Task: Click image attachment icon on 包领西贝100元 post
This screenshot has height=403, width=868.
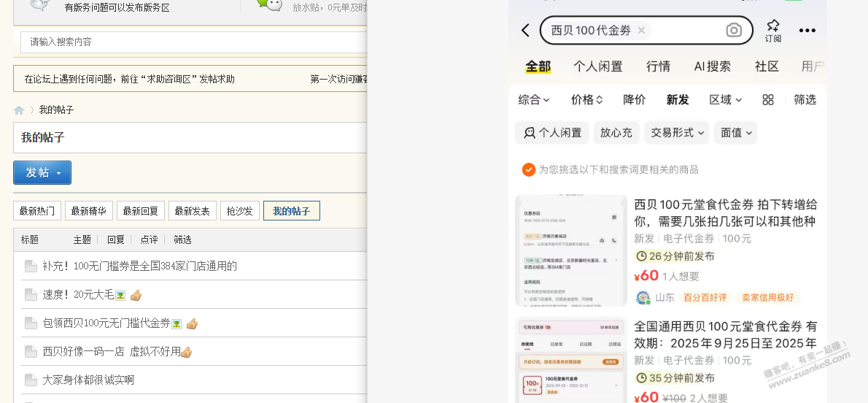Action: coord(177,323)
